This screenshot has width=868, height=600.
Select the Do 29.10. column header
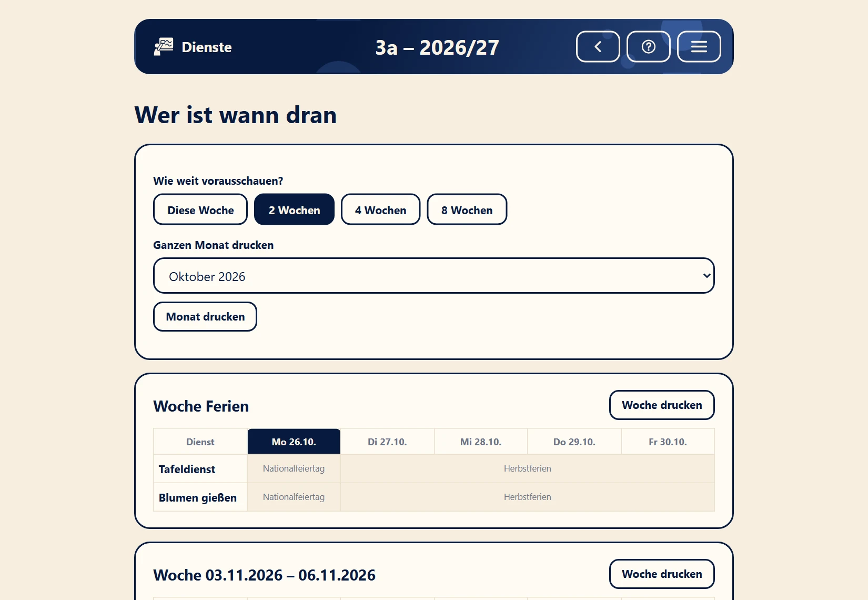coord(574,442)
